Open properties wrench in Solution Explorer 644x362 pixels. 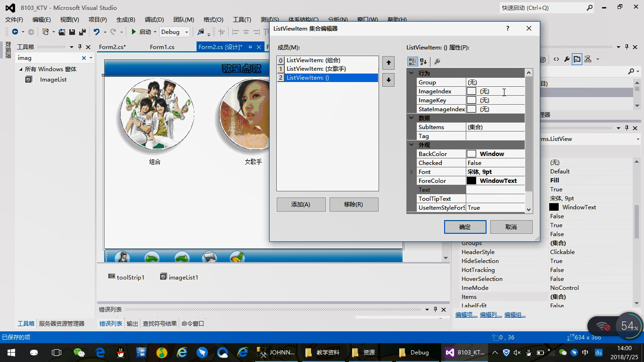click(x=567, y=59)
